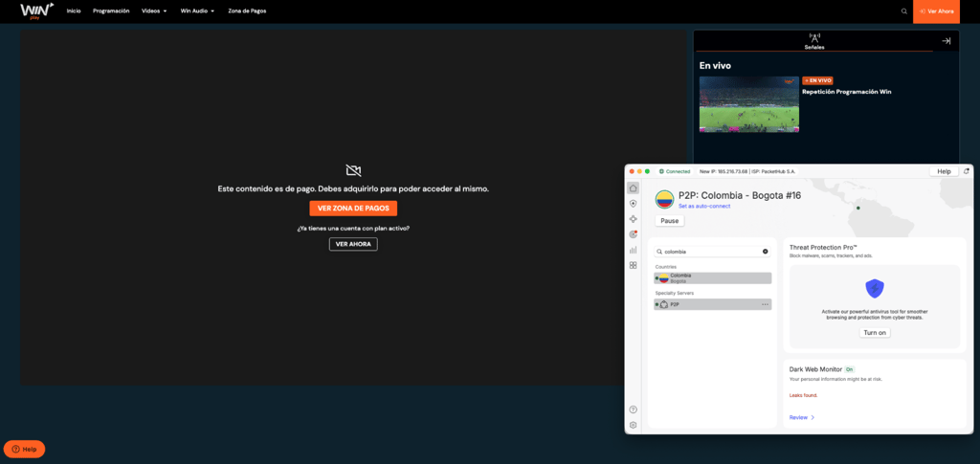The height and width of the screenshot is (464, 980).
Task: Focus the server search field containing colombia
Action: [712, 252]
